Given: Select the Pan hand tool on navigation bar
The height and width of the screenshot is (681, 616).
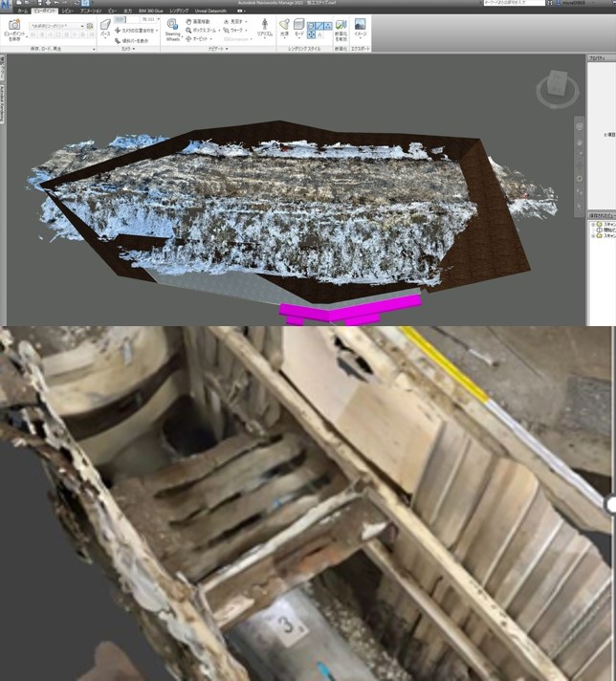Looking at the screenshot, I should 580,143.
